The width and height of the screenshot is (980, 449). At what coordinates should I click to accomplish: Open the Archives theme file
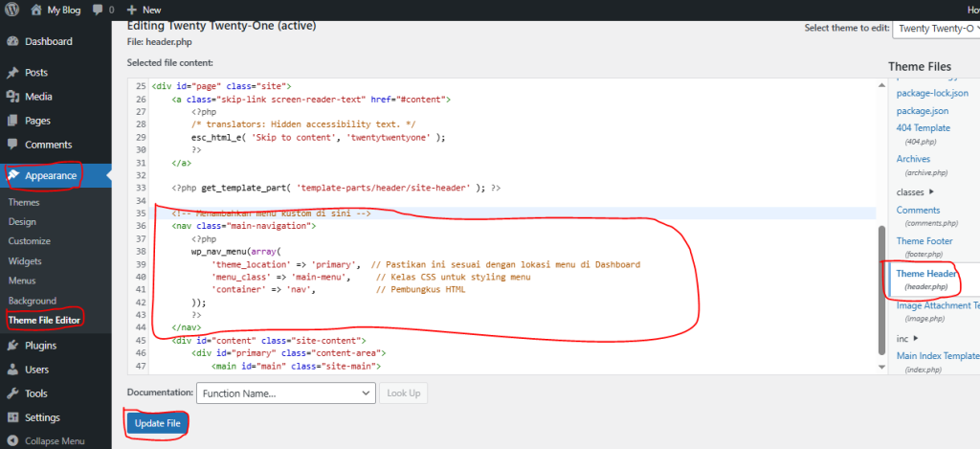pos(913,159)
